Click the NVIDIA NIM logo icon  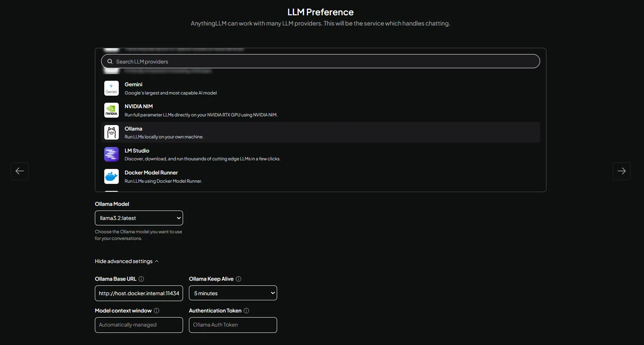[x=111, y=110]
